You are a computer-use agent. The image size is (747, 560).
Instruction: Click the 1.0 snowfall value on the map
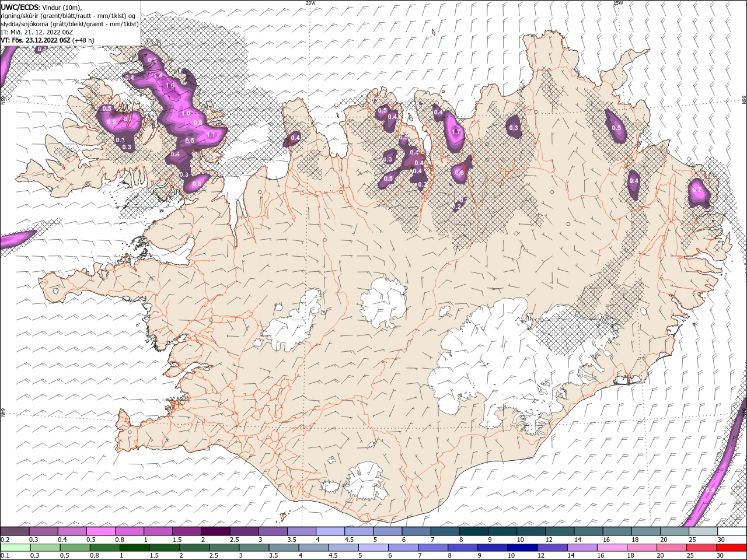tap(186, 113)
